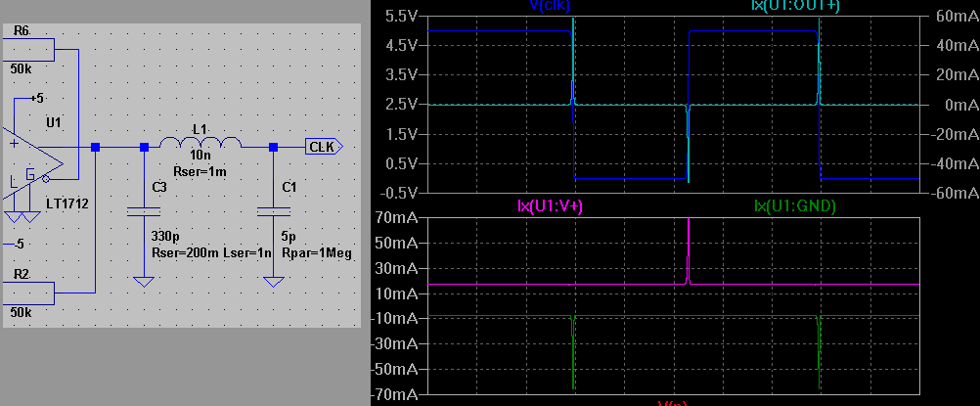Select the R2 resistor body
The image size is (980, 406).
click(28, 293)
